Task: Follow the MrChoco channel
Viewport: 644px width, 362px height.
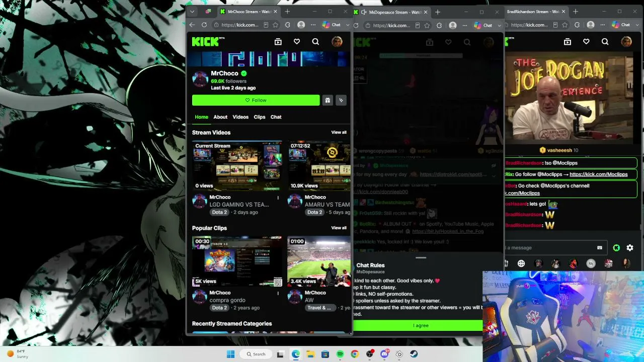Action: tap(256, 100)
